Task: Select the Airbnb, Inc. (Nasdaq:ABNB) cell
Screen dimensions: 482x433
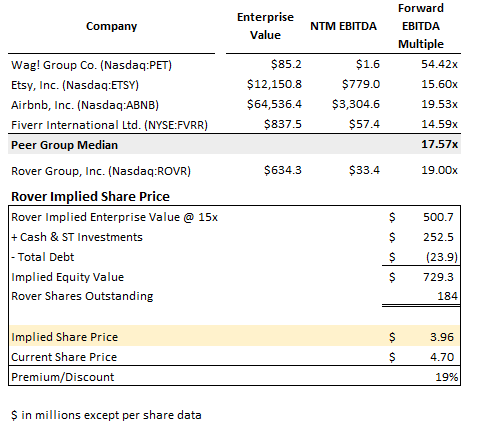Action: point(85,105)
